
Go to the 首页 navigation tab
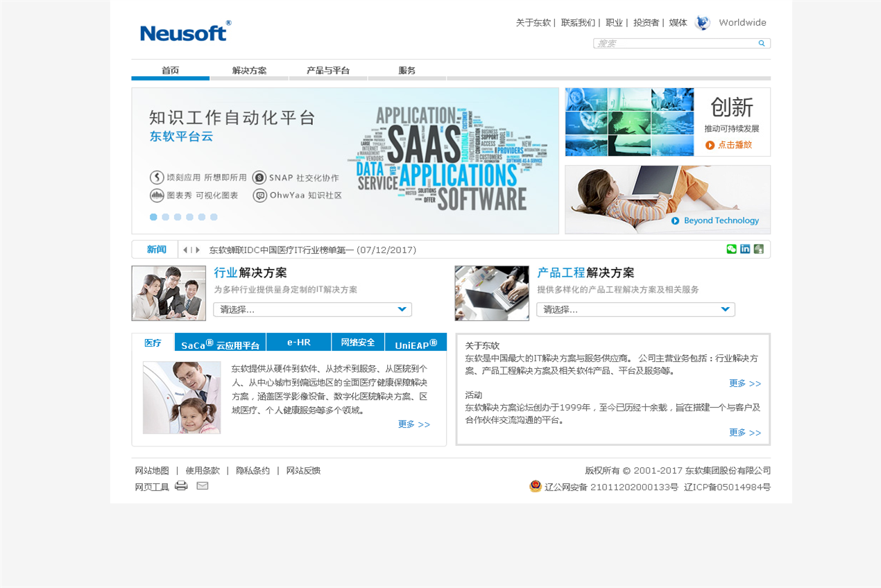171,71
